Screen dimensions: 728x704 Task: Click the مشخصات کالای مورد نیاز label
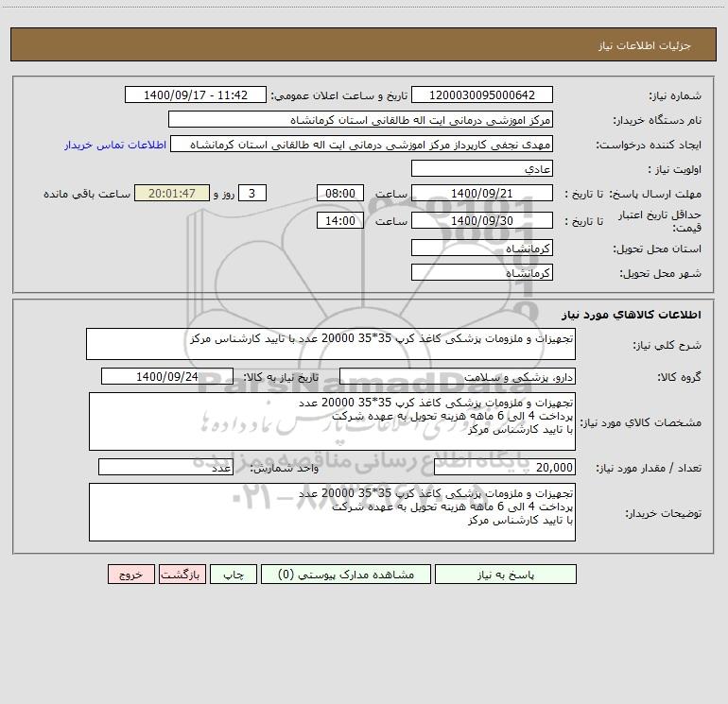641,422
